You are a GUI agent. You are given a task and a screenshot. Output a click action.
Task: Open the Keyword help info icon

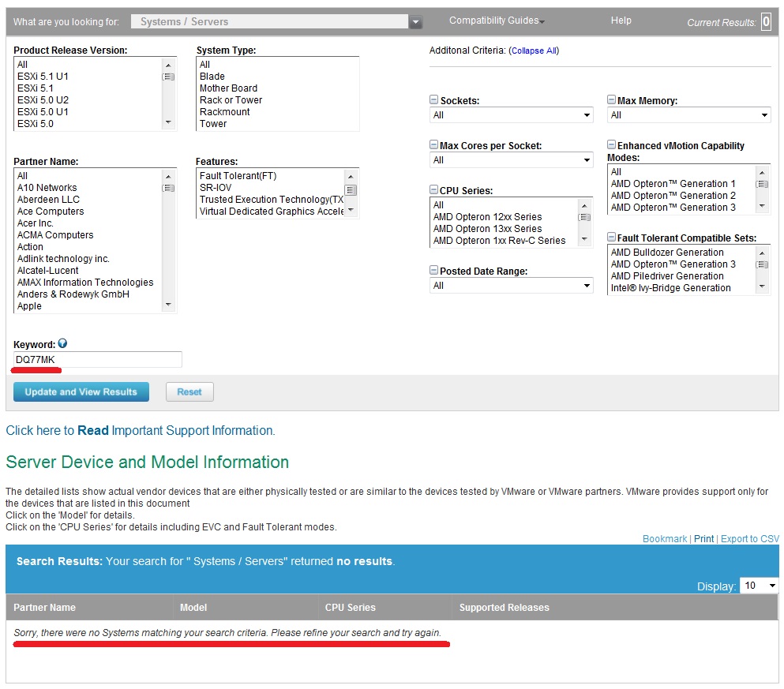(x=62, y=343)
